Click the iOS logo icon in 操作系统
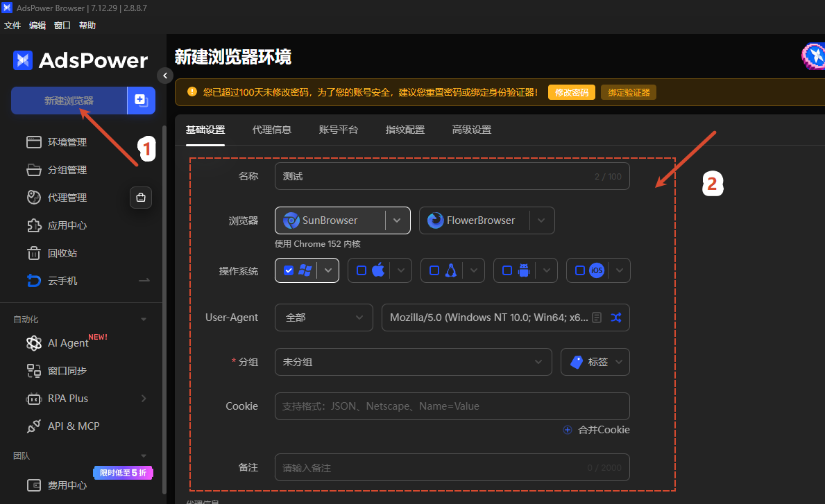 [597, 270]
